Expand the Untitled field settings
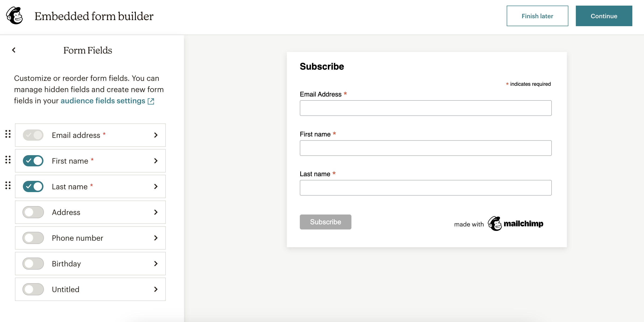The image size is (644, 322). 156,289
